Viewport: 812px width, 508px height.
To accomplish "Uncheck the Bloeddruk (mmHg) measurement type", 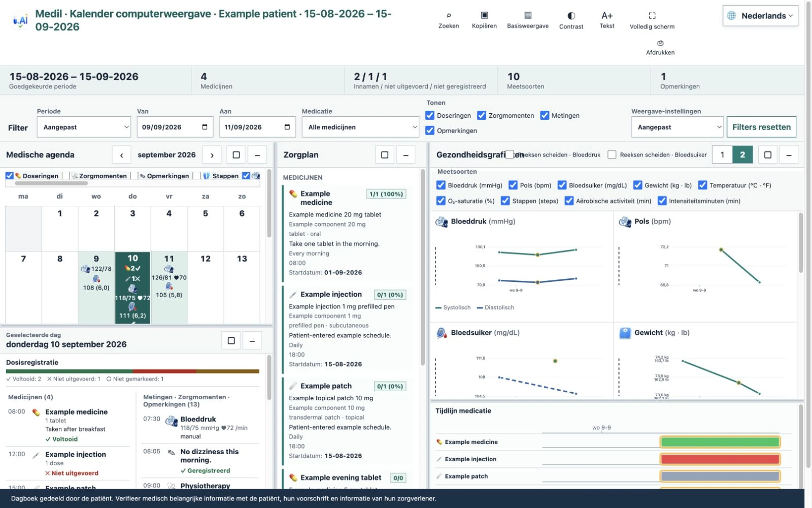I will point(441,185).
